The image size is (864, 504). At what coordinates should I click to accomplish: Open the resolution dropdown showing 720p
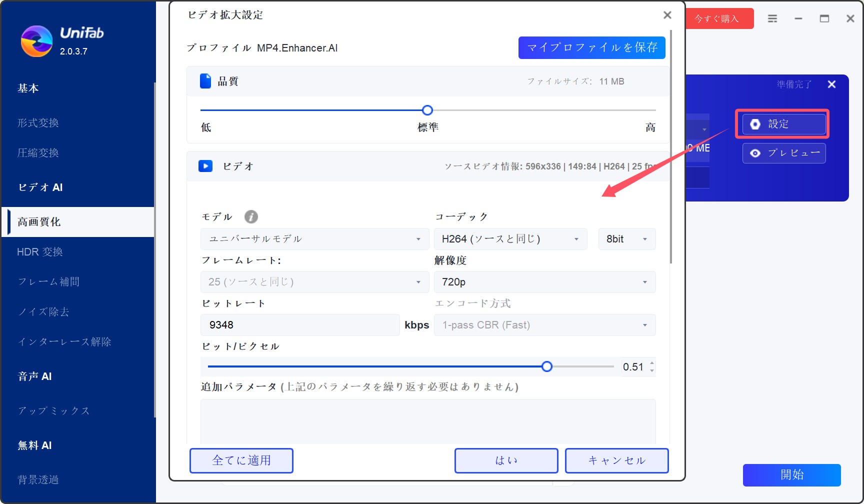pos(544,282)
